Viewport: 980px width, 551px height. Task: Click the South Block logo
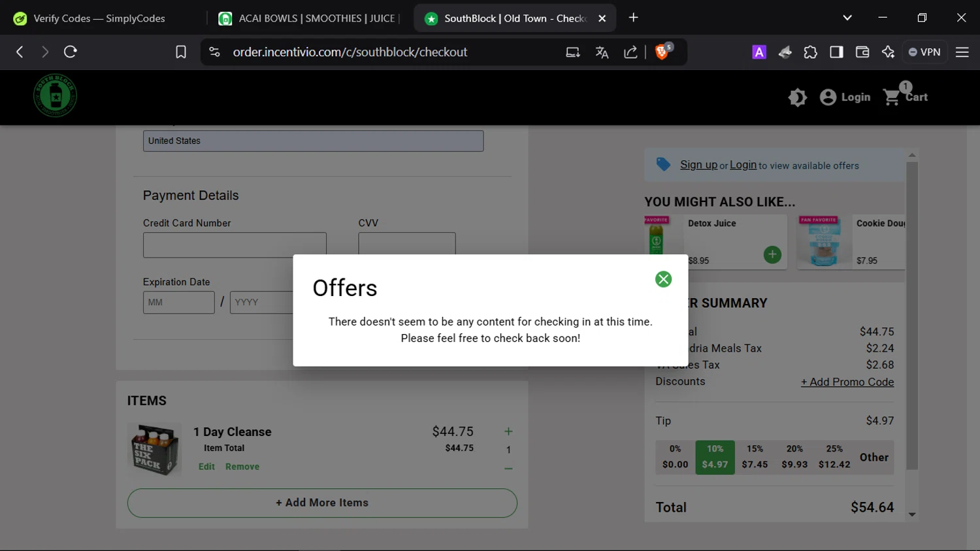click(x=55, y=95)
